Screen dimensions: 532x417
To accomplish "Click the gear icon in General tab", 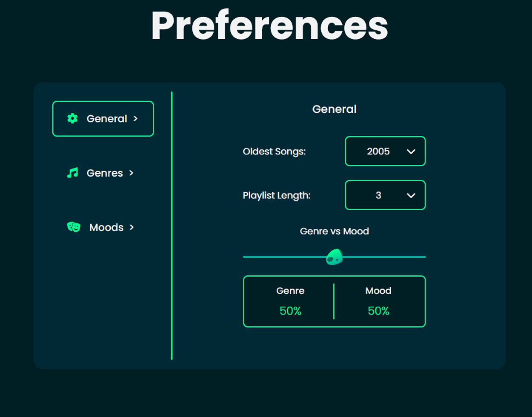I will [72, 119].
